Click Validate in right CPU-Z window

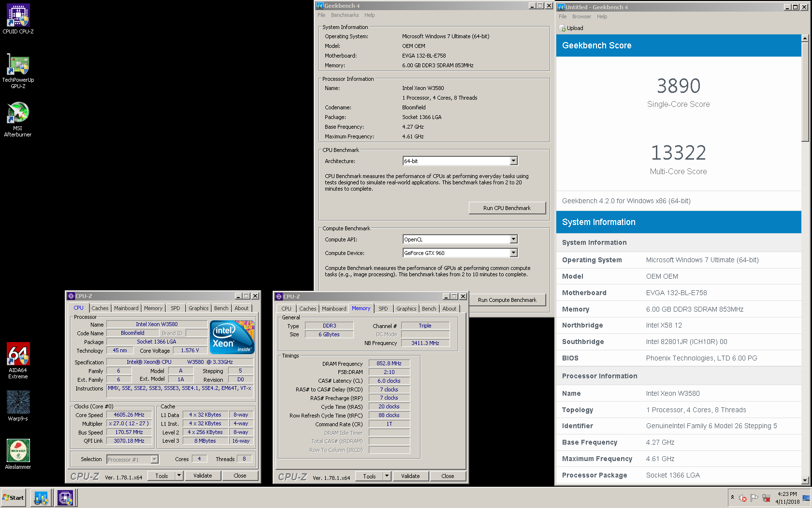(410, 476)
